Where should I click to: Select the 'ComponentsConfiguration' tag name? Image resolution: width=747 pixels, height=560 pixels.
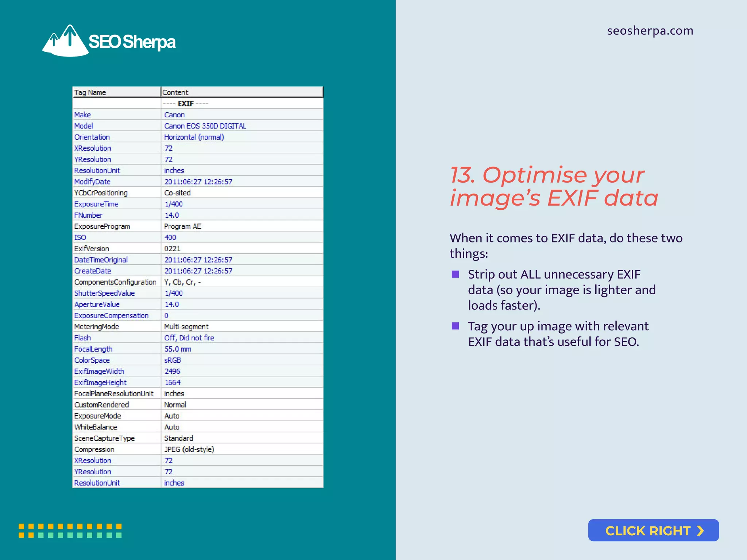115,282
